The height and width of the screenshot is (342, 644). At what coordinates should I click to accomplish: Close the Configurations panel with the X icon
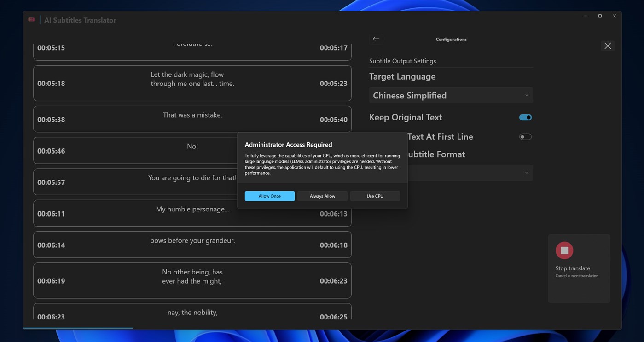[x=607, y=46]
